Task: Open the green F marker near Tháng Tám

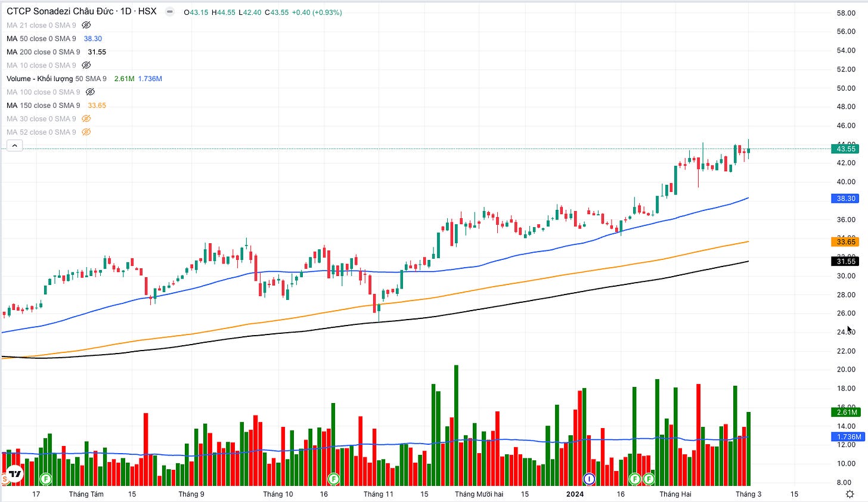Action: tap(45, 479)
